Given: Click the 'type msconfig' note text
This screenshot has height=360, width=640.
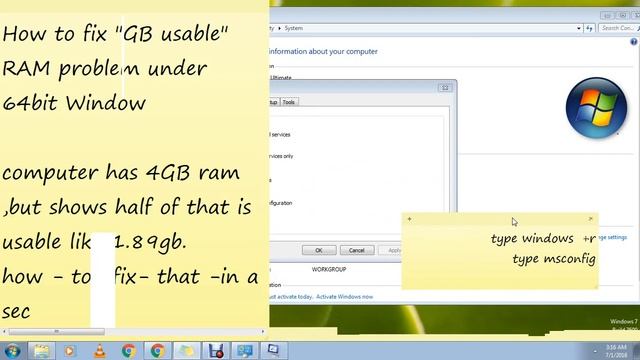Looking at the screenshot, I should 554,259.
